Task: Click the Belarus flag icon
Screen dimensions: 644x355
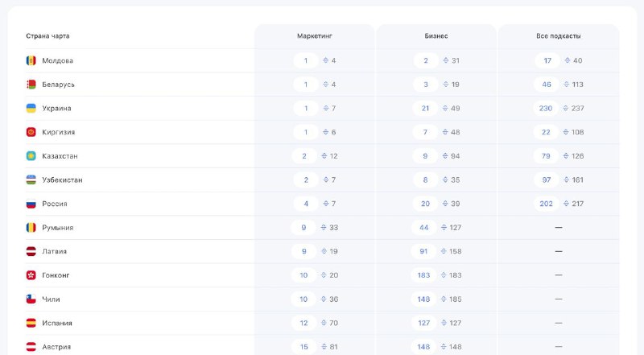Action: tap(31, 85)
